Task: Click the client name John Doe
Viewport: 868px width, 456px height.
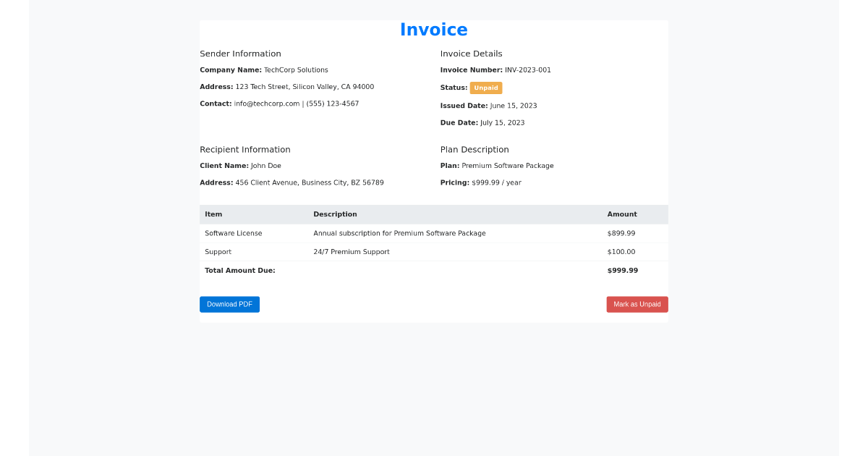Action: point(266,165)
